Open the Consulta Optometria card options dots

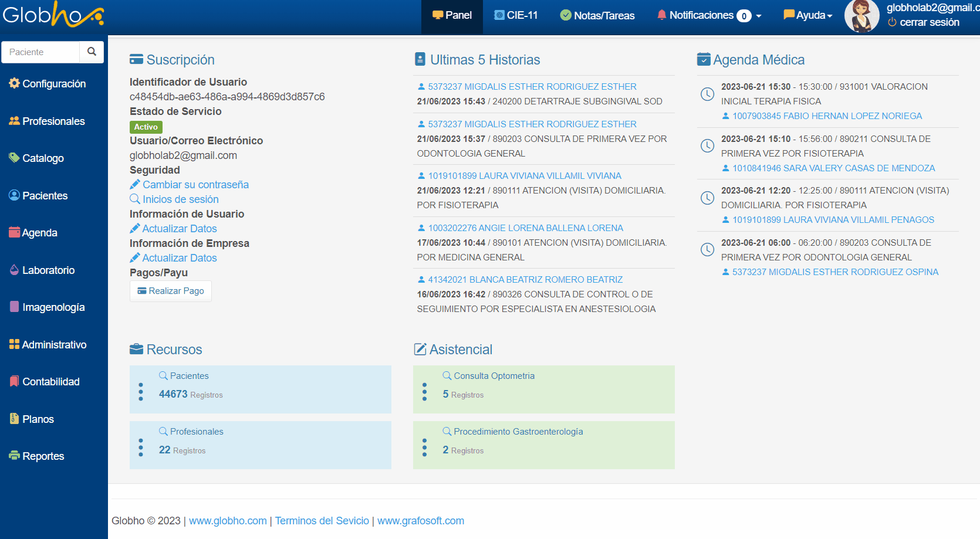click(x=425, y=391)
